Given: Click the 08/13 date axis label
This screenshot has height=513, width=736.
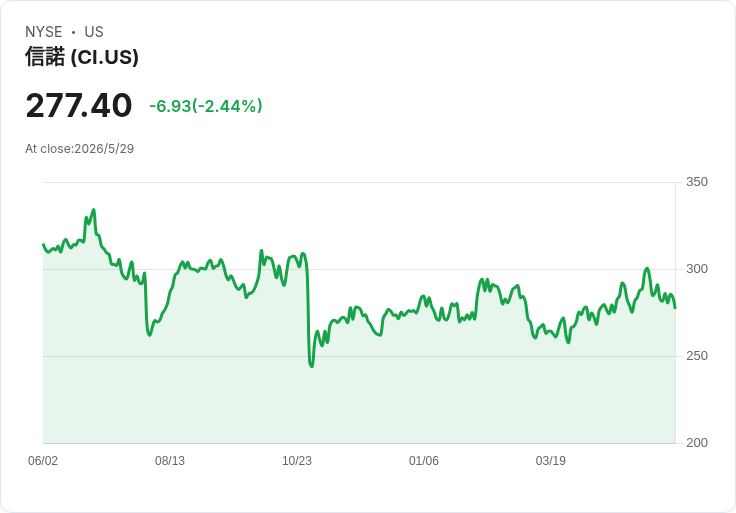Looking at the screenshot, I should 170,460.
